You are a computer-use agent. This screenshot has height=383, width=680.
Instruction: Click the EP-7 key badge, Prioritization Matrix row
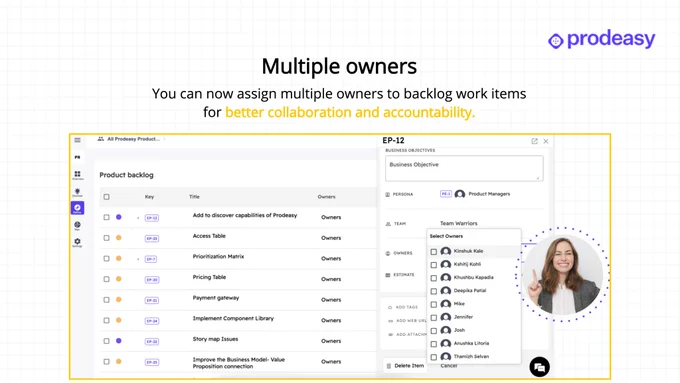pyautogui.click(x=151, y=259)
